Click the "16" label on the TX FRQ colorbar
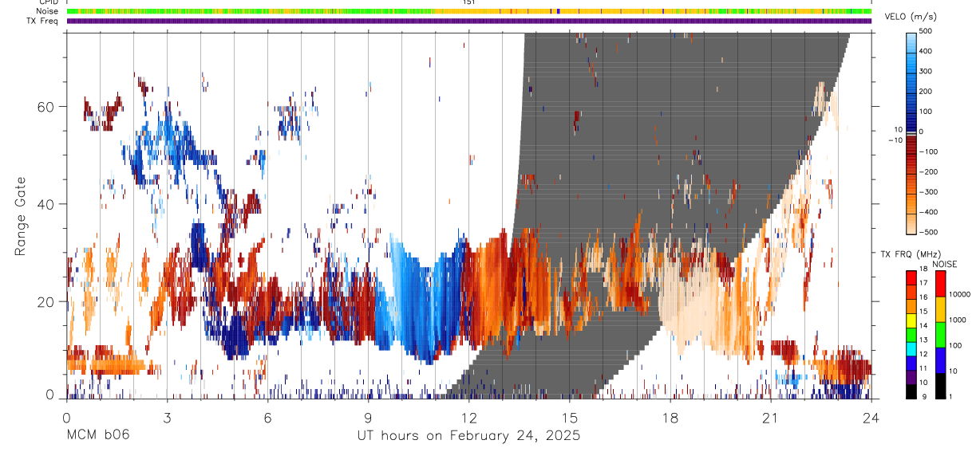980x452 pixels. (x=923, y=297)
